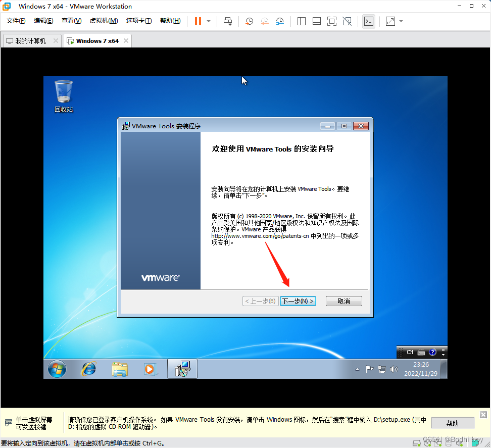Click the VMware Tools installer taskbar button
Screen dimensions: 491x448
point(182,369)
